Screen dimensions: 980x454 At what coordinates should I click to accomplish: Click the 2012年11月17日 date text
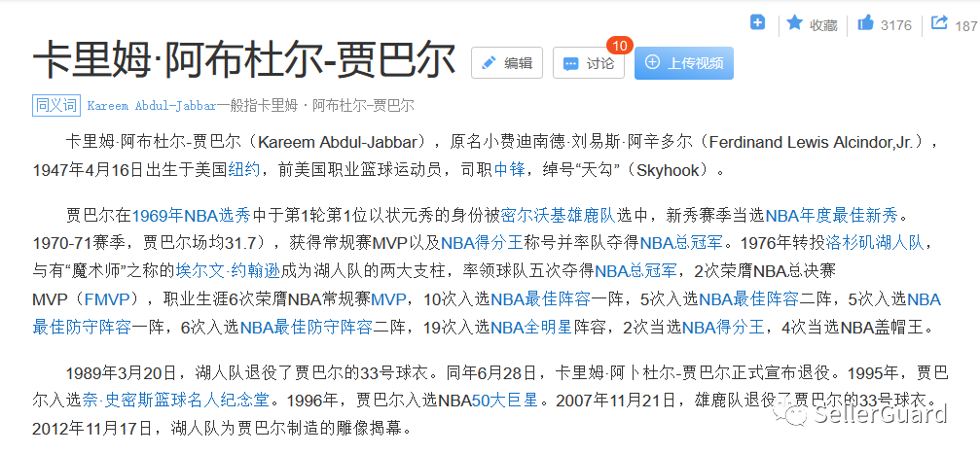pyautogui.click(x=91, y=429)
